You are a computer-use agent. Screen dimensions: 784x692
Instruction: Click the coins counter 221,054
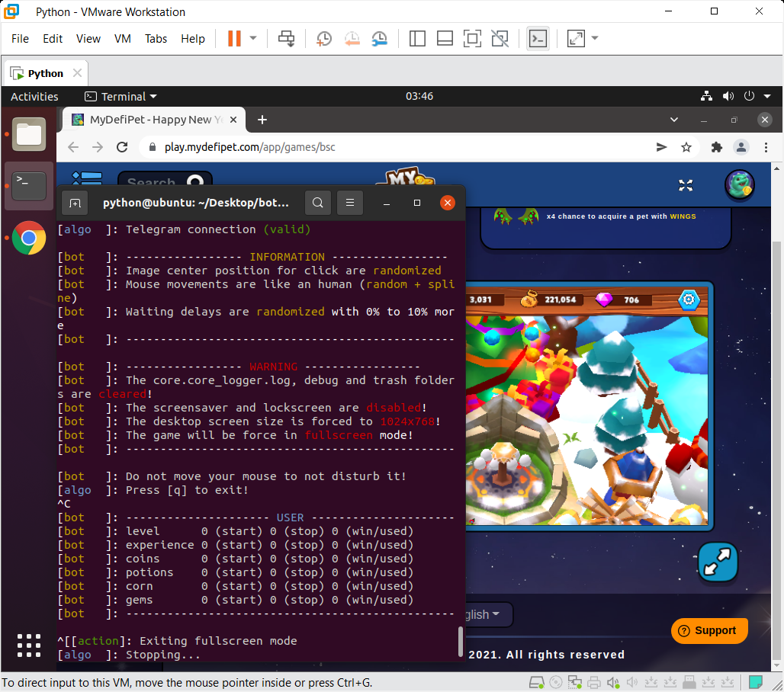[x=552, y=300]
